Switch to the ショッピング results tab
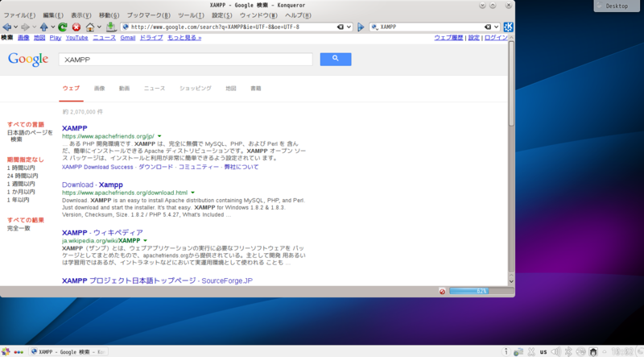The image size is (644, 357). coord(196,89)
